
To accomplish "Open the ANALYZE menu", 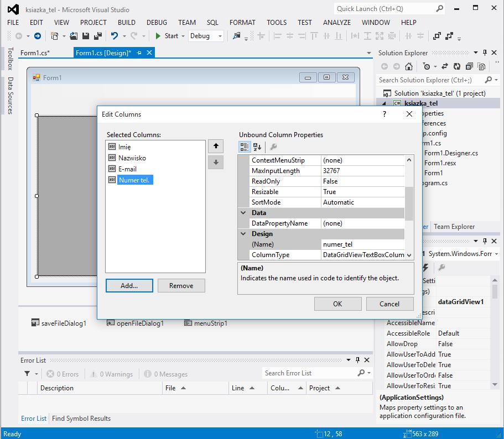I will (337, 23).
